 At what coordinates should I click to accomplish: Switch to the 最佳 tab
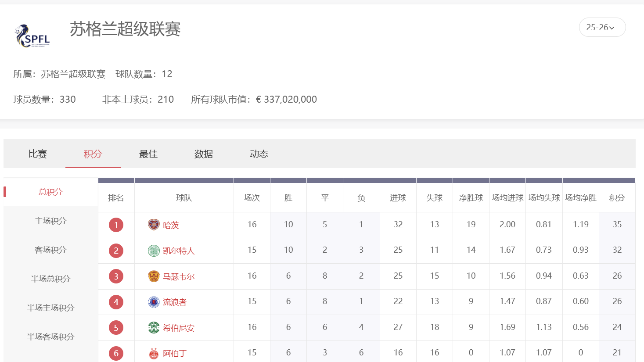click(x=148, y=154)
